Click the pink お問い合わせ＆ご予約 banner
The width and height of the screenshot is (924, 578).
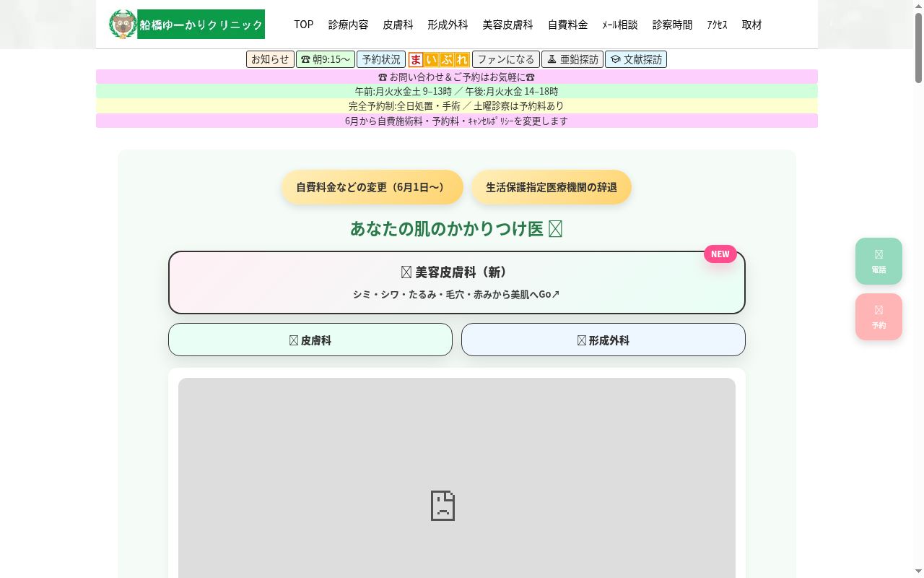tap(457, 77)
